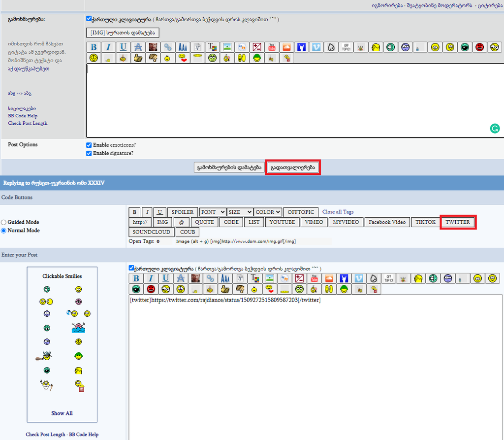Uncheck the Enable signature option

click(x=89, y=153)
